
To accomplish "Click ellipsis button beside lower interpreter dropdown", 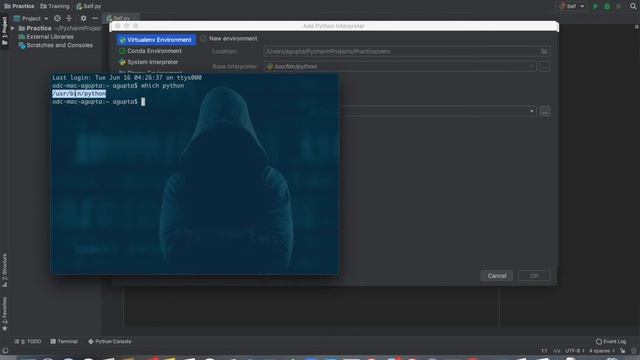I will tap(544, 111).
